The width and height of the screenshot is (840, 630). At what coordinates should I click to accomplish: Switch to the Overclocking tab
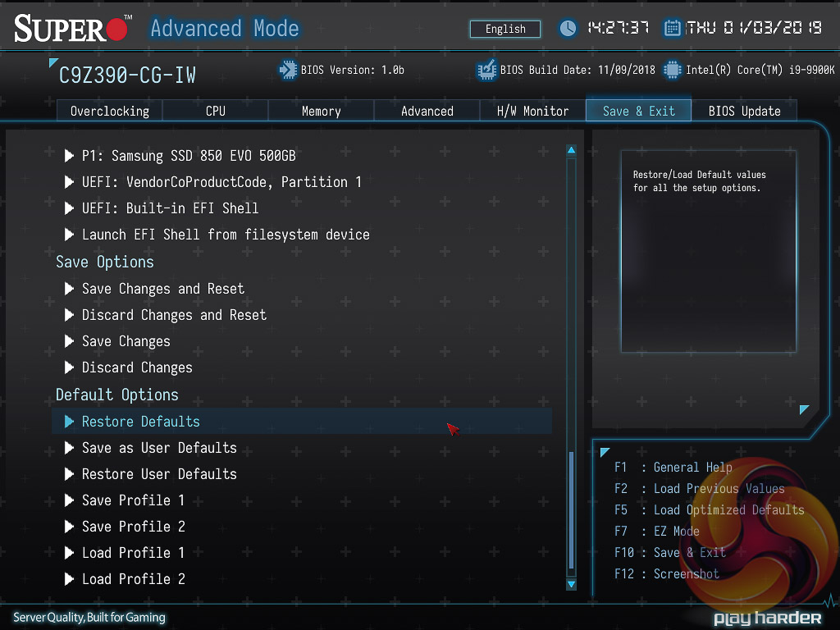click(x=109, y=111)
